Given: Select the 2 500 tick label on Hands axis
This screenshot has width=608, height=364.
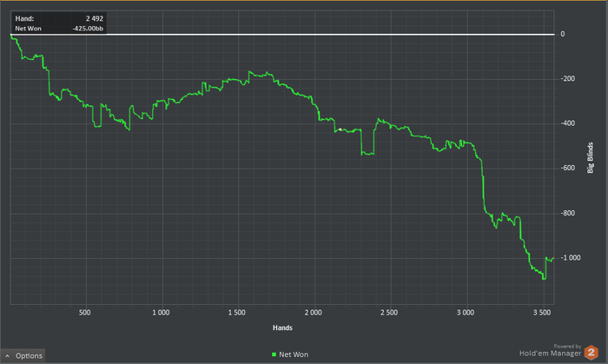Looking at the screenshot, I should click(389, 313).
